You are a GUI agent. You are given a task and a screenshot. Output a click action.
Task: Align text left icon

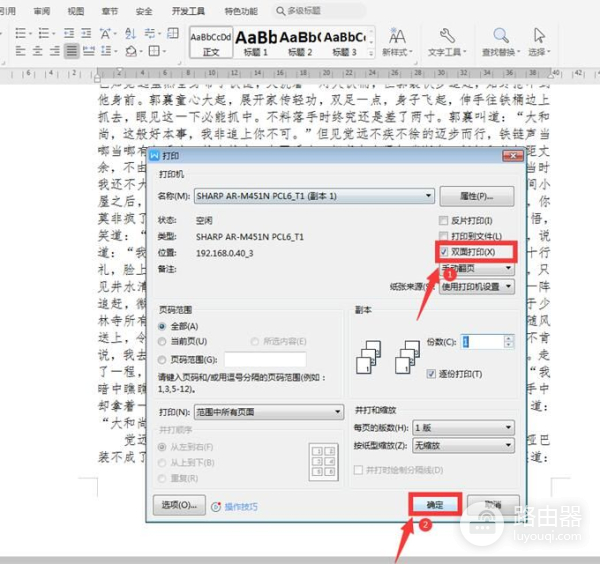coord(20,51)
